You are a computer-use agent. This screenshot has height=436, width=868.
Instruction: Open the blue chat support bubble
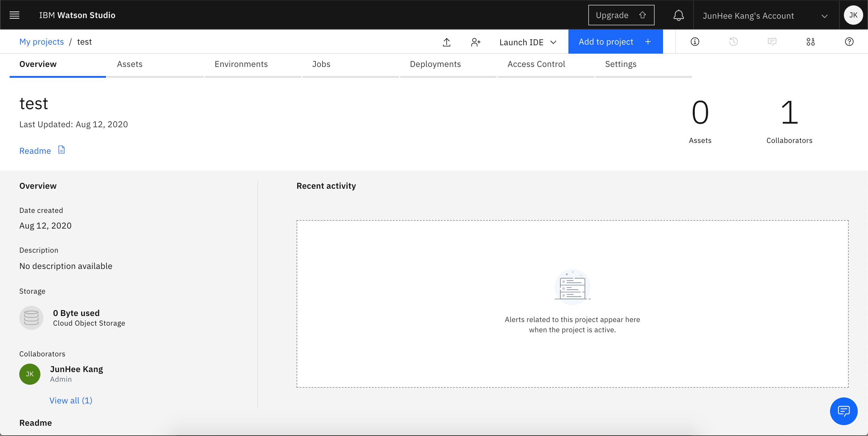click(843, 411)
